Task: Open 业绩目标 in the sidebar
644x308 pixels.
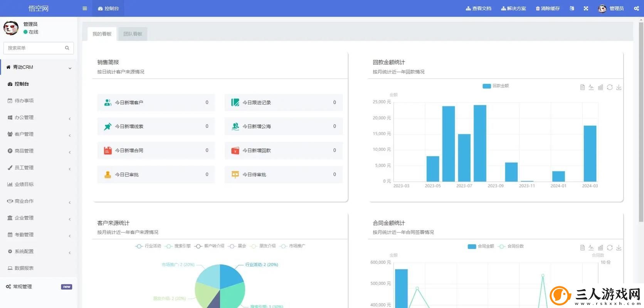Action: [39, 184]
